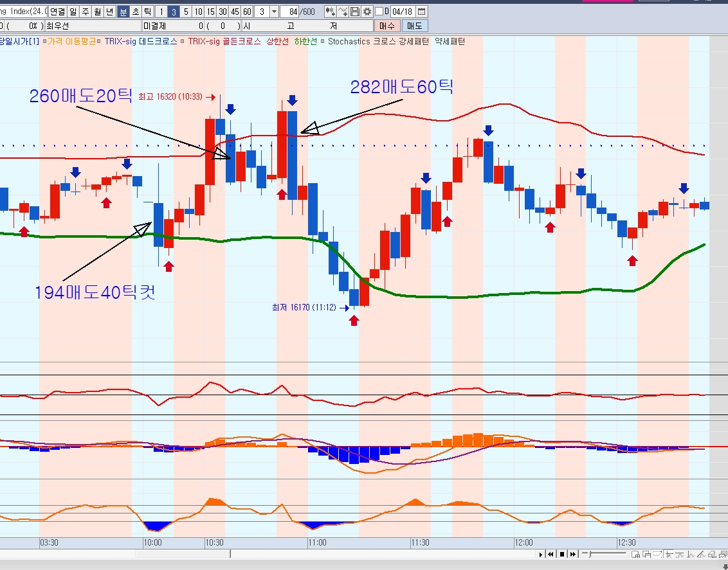Toggle the D checkbox beside the date

[379, 12]
